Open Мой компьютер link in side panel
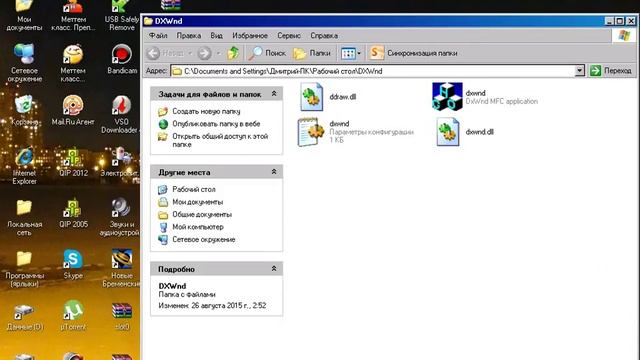The image size is (640, 360). coord(198,227)
